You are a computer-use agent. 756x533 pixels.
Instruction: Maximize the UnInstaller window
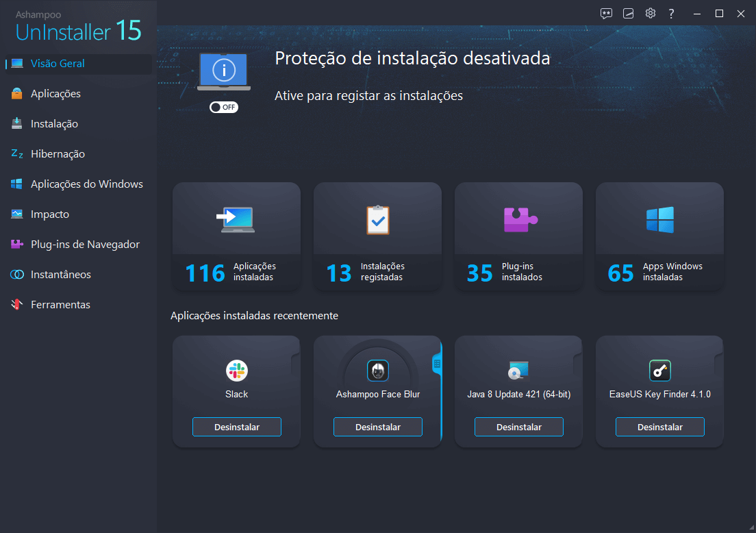(x=719, y=14)
